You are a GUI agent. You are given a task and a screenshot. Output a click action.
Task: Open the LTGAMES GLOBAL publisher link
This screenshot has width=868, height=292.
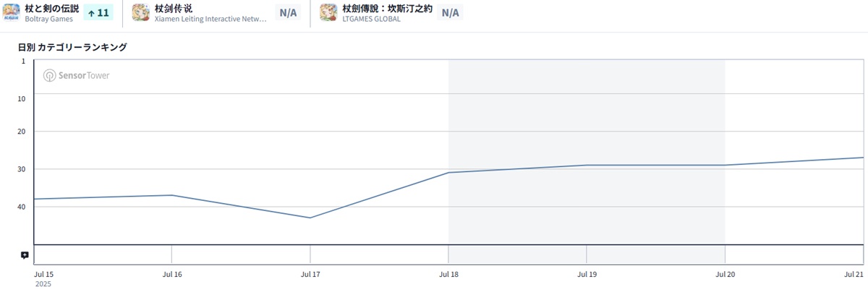(371, 20)
